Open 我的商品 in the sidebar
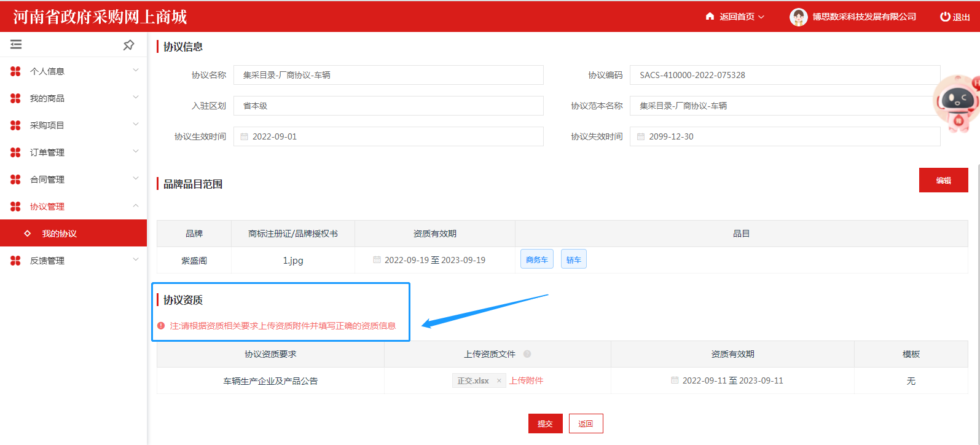This screenshot has height=445, width=980. (x=47, y=98)
